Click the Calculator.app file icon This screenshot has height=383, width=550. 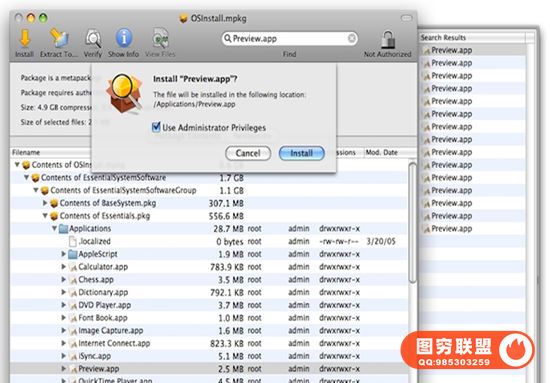tap(73, 267)
